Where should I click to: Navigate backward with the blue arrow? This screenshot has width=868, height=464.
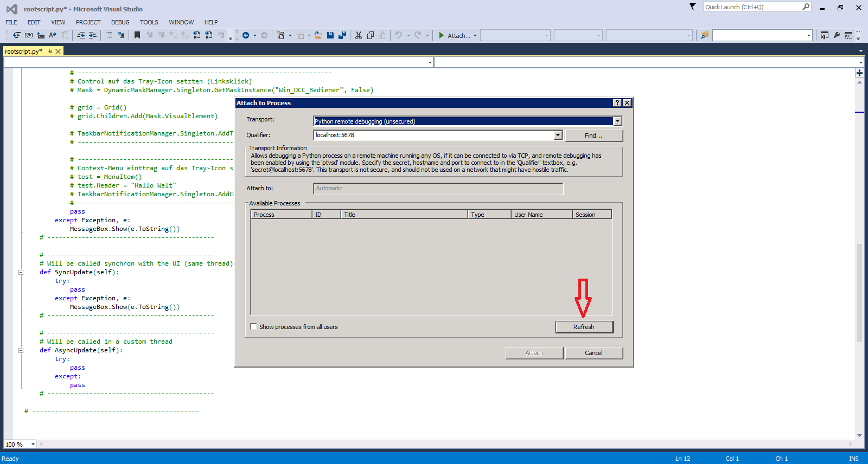(x=246, y=35)
